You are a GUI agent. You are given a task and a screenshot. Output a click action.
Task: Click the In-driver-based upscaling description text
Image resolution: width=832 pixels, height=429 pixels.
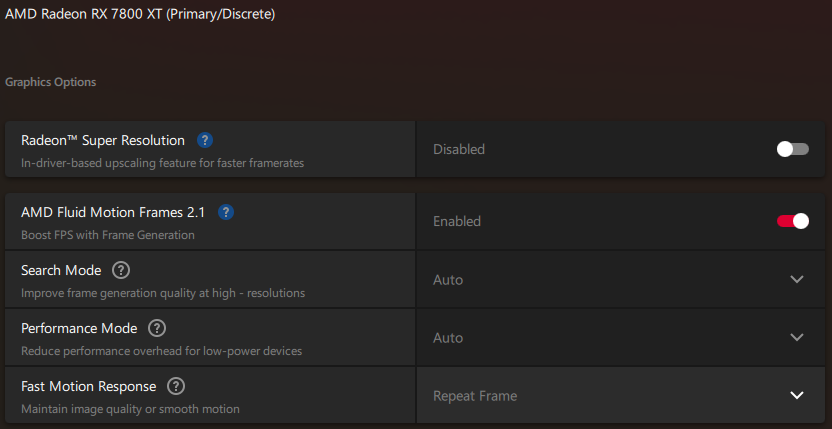(162, 163)
